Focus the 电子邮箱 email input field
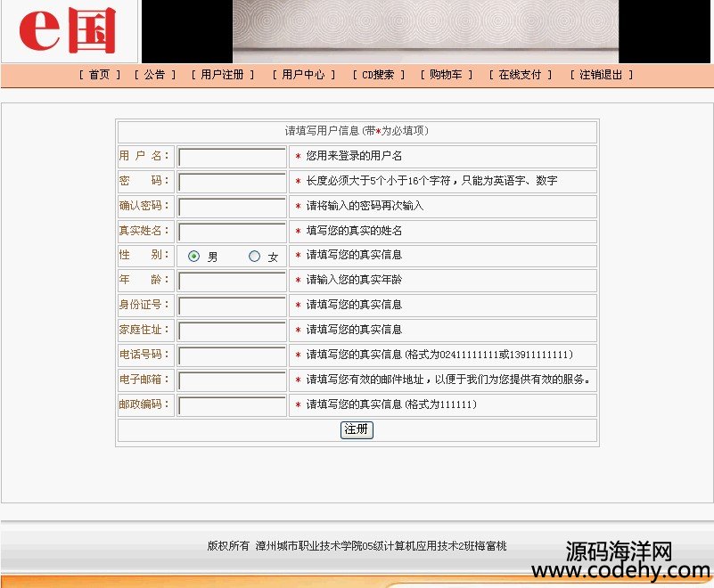714x588 pixels. (233, 380)
